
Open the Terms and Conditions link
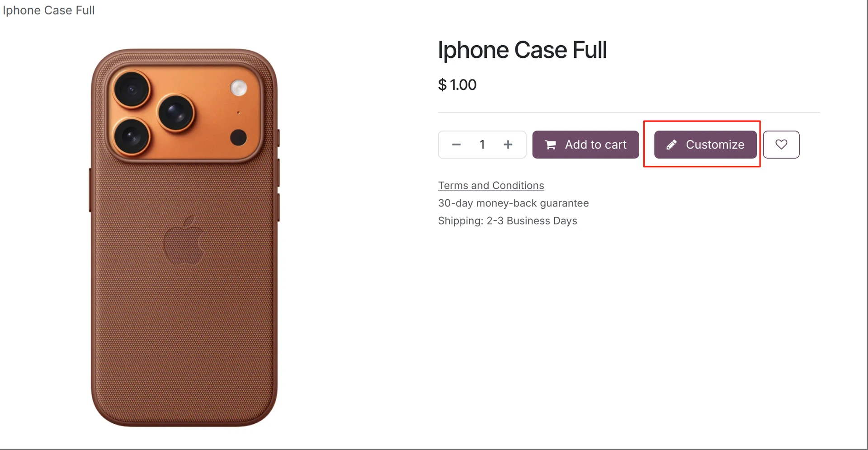[491, 185]
